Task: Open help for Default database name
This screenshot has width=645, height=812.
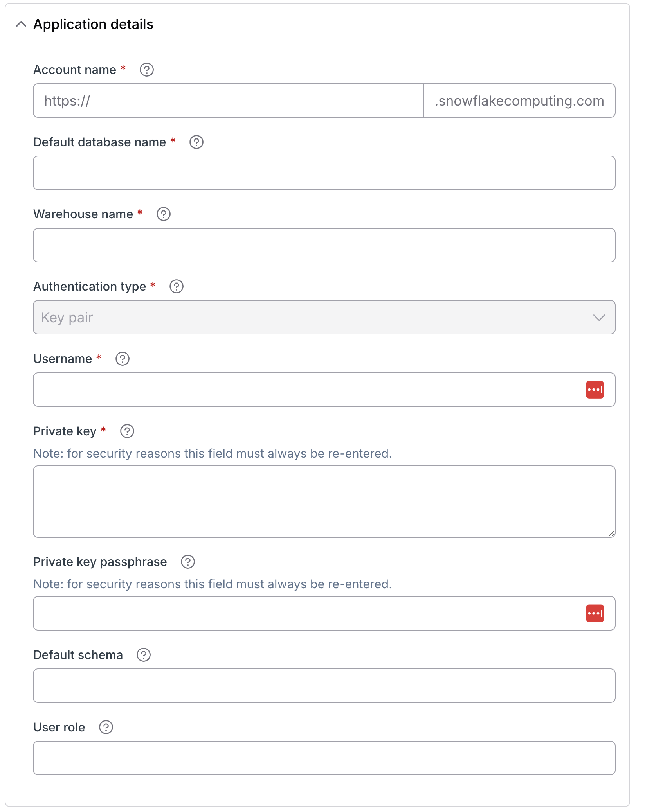Action: click(196, 142)
